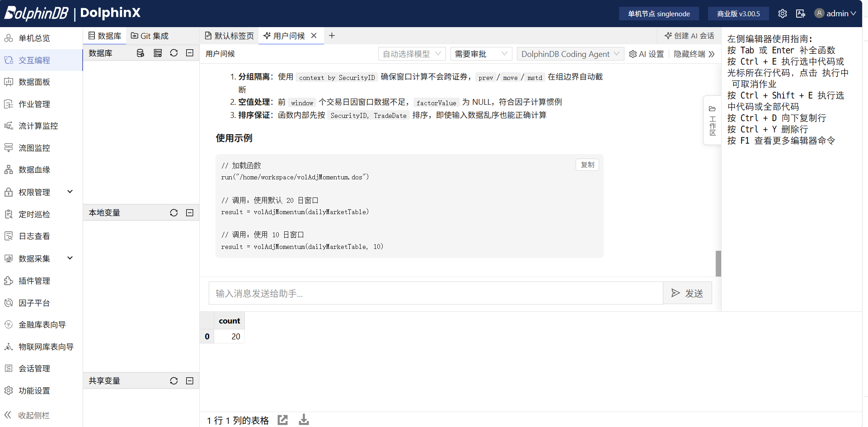Open the result table in new window

pos(283,420)
